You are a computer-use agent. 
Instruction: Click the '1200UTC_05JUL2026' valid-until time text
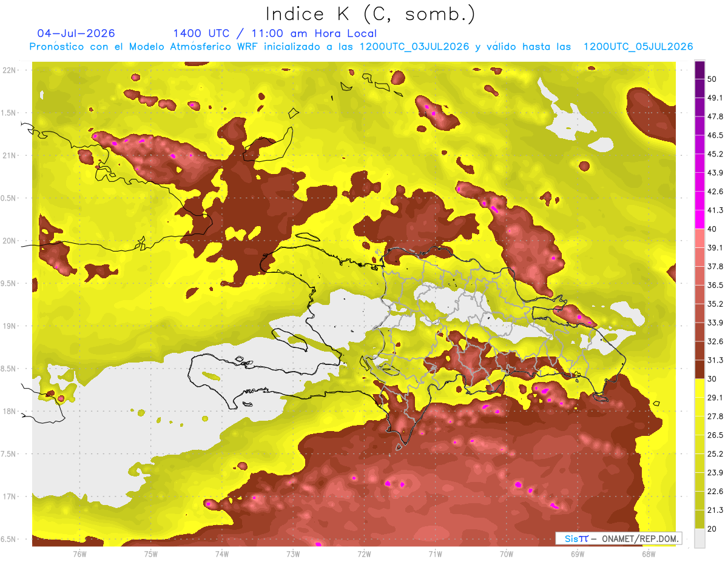click(x=638, y=47)
